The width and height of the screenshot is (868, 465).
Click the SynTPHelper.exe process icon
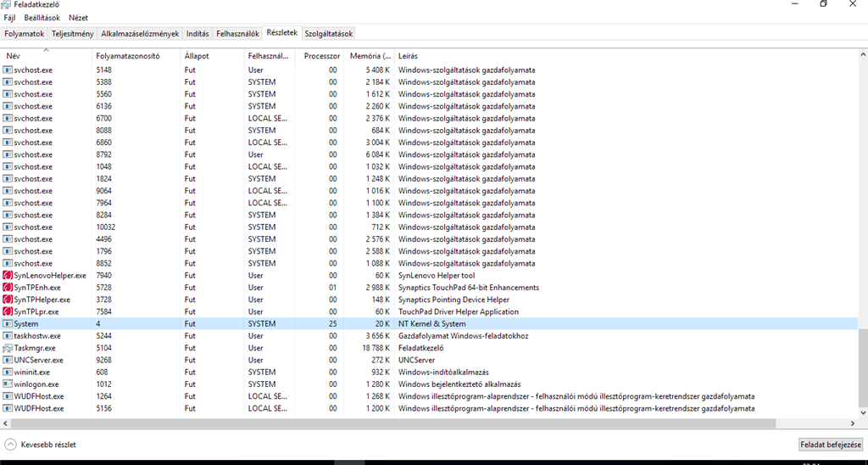8,300
